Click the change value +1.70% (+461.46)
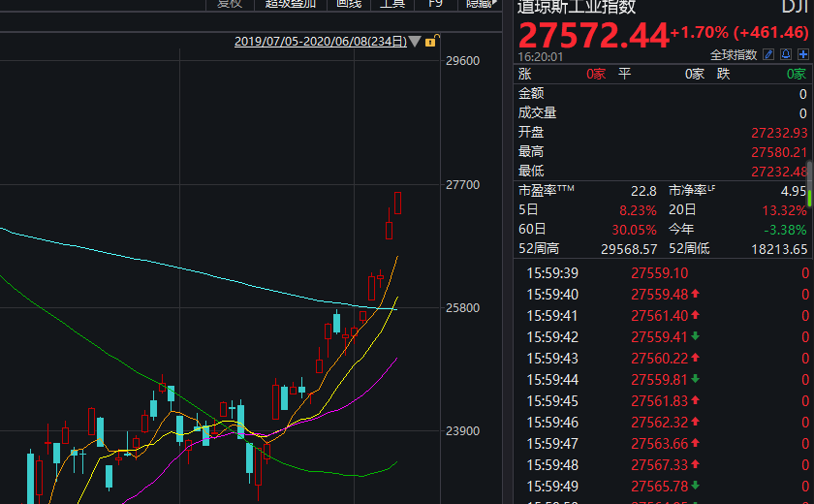Screen dimensions: 814x504 (739, 32)
